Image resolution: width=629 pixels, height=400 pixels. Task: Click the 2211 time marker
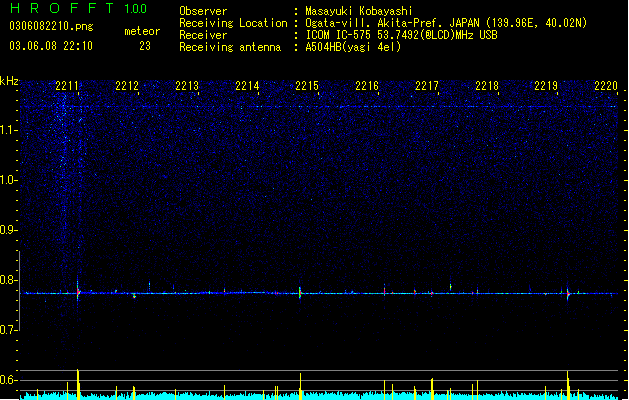67,86
